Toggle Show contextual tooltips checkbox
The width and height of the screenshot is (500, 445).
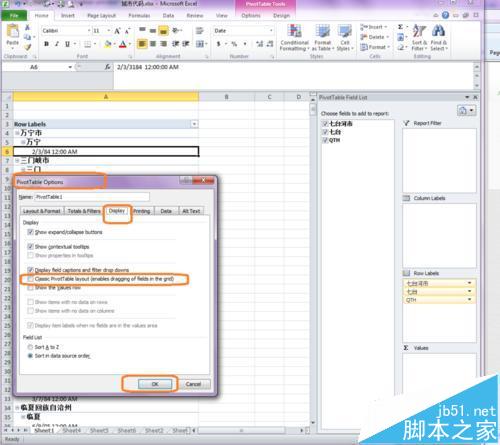[30, 247]
